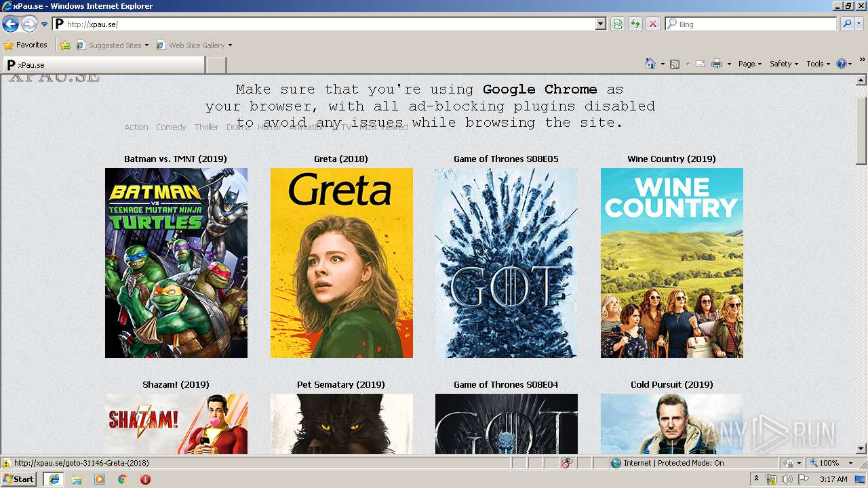
Task: Click the Home page icon
Action: click(650, 64)
